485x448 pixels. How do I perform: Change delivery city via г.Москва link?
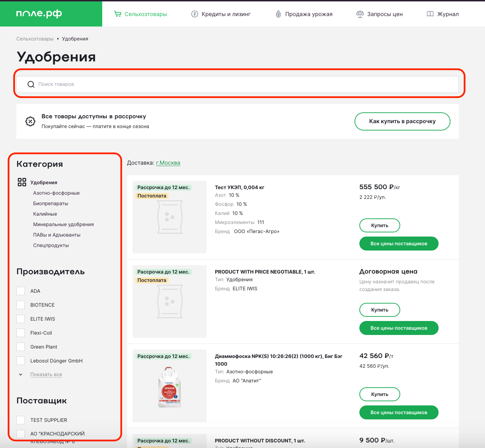pos(168,163)
